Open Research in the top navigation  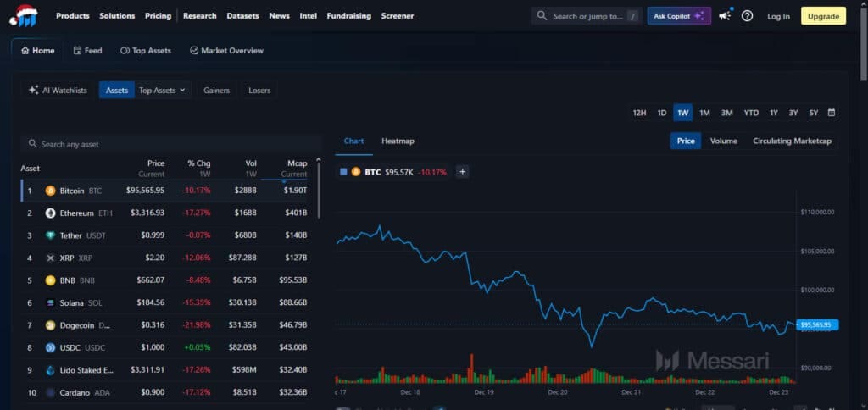pyautogui.click(x=200, y=16)
